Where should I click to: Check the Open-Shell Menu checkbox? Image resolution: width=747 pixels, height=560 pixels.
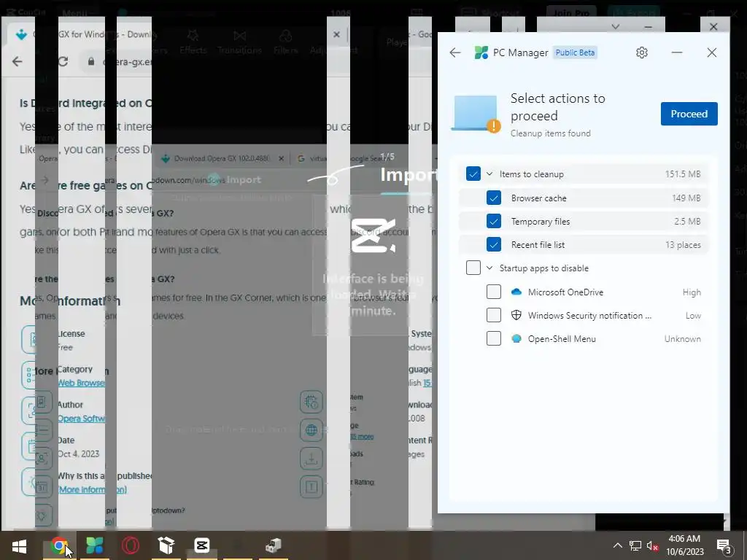(x=494, y=338)
